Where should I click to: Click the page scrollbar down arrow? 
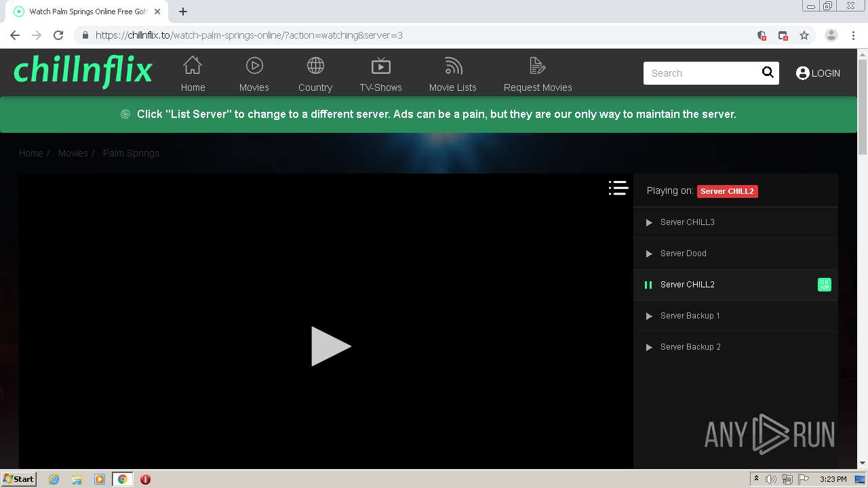click(x=863, y=464)
